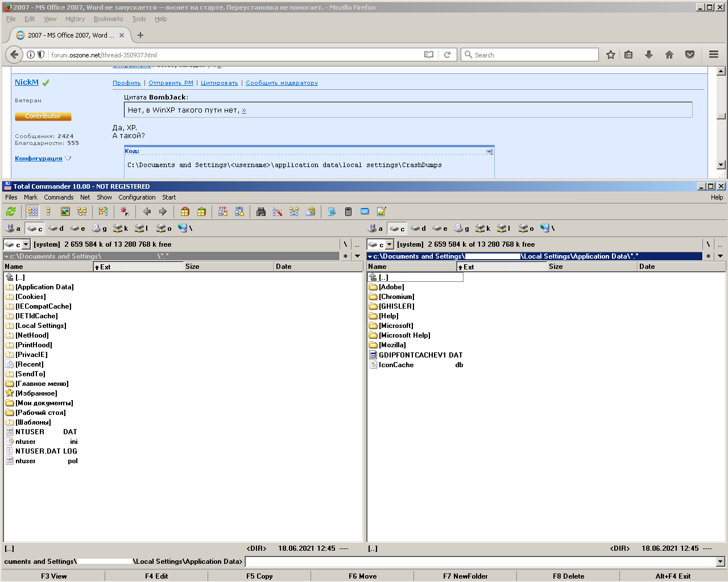Open left panel drive dropdown
This screenshot has height=582, width=728.
(26, 244)
